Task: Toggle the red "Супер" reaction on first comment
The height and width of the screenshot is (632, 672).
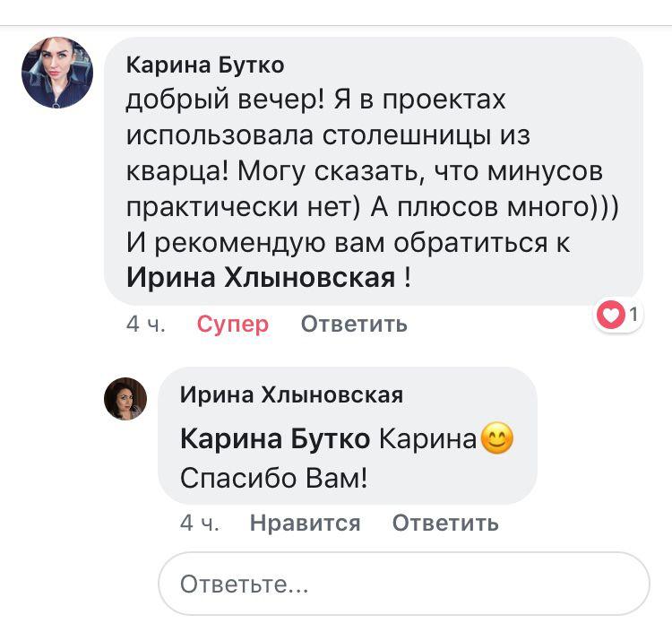Action: (x=233, y=324)
